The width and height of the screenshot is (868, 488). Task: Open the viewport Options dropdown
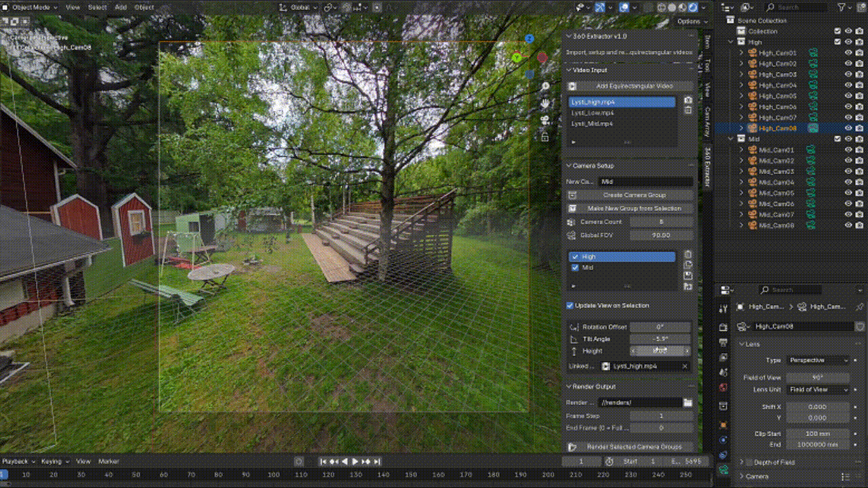tap(691, 22)
